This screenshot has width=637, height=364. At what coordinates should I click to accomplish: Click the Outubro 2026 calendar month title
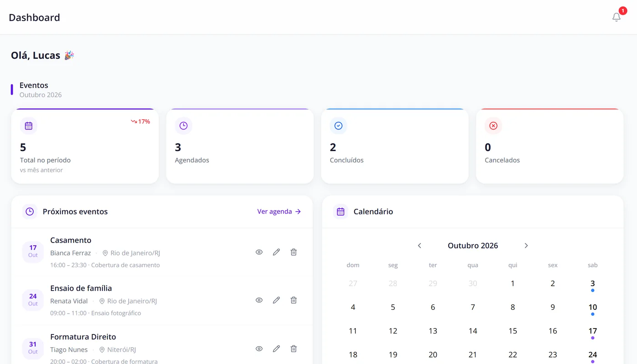[x=473, y=246]
